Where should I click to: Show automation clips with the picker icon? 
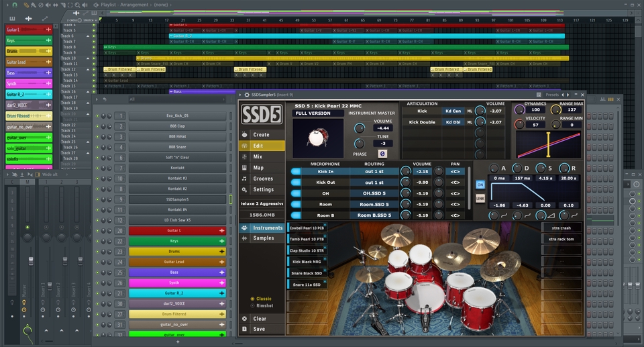tap(44, 19)
